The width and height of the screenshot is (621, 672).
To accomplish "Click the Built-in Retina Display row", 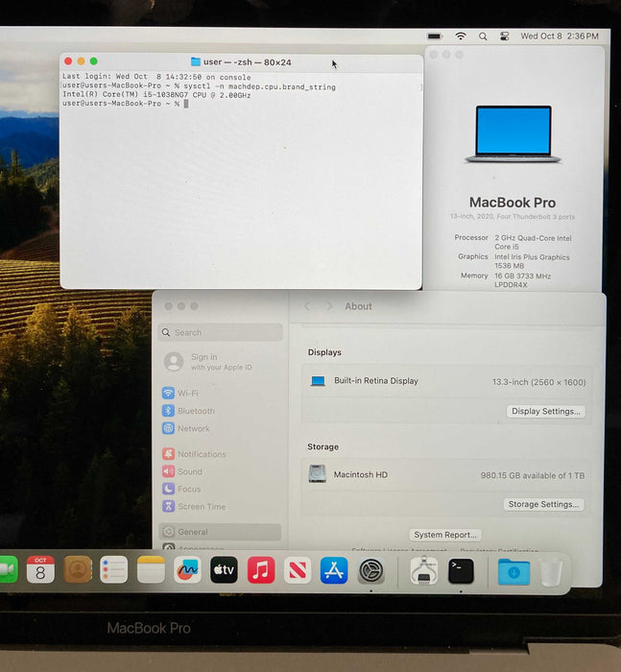I will [x=447, y=381].
